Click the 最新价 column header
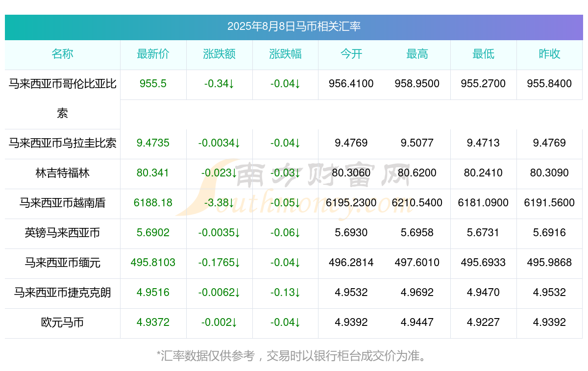588x371 pixels. 153,54
